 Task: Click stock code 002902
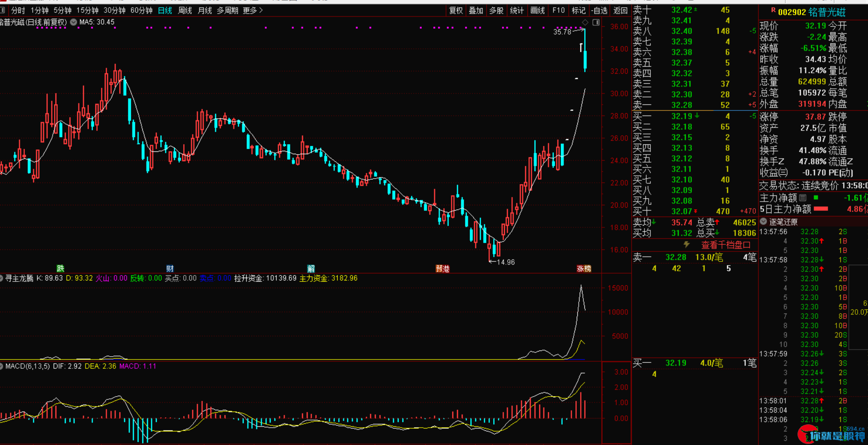[792, 12]
